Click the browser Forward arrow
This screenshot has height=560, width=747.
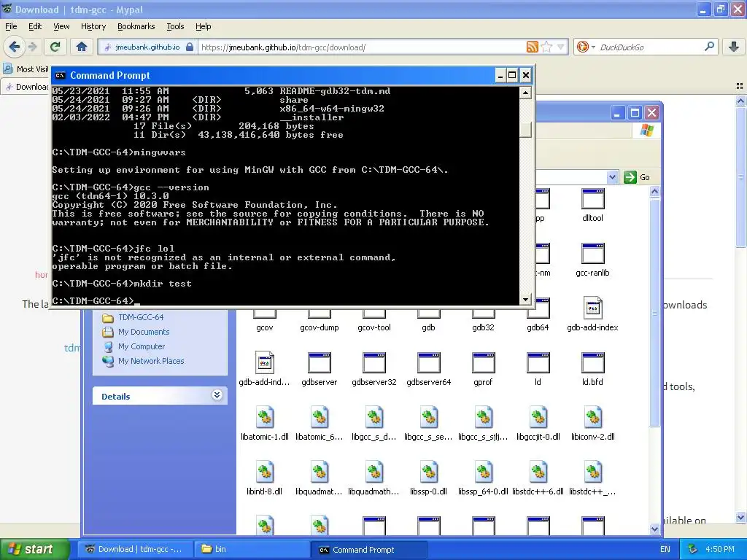coord(32,47)
